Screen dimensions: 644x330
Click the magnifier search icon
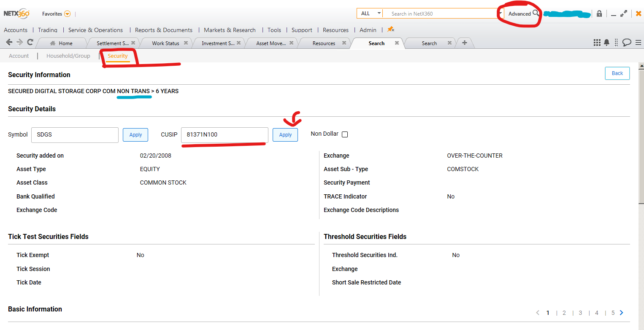(536, 13)
